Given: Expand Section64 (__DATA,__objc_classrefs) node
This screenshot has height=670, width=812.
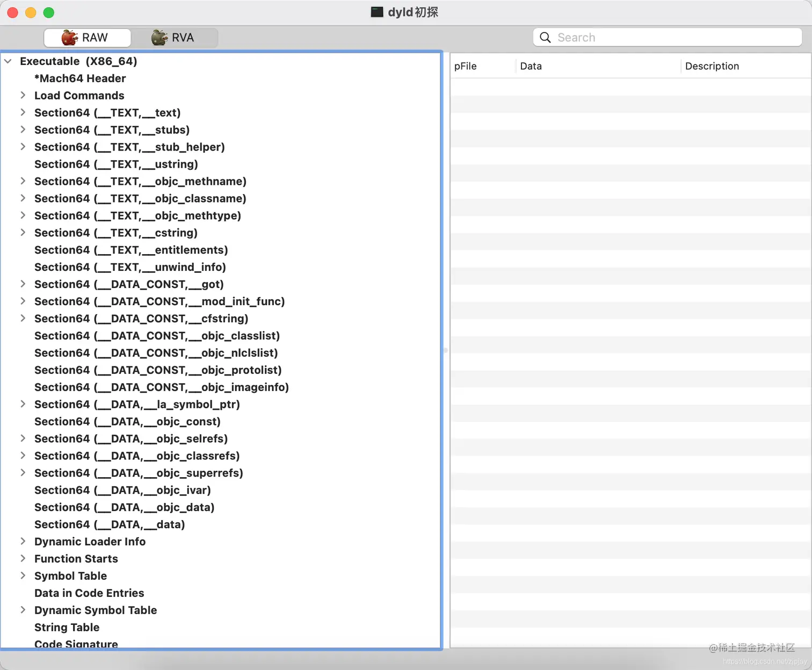Looking at the screenshot, I should pos(23,456).
